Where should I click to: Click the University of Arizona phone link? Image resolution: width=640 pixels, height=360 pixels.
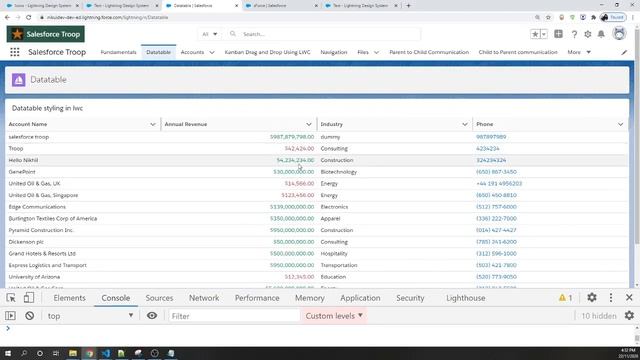[x=496, y=277]
